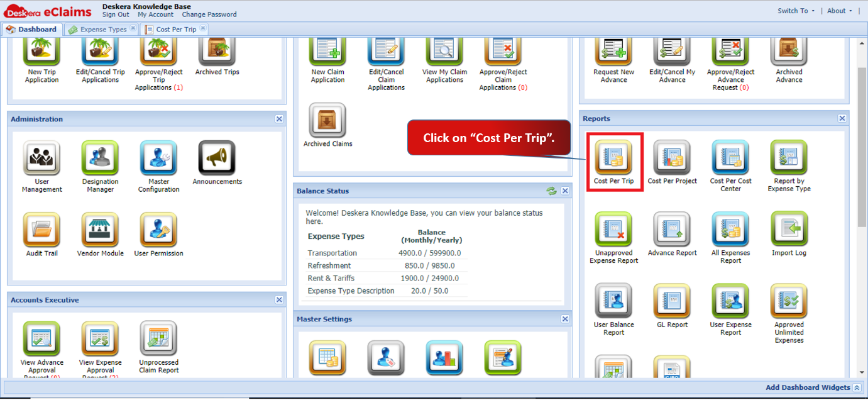868x400 pixels.
Task: Open the Vendor Module icon
Action: [x=100, y=230]
